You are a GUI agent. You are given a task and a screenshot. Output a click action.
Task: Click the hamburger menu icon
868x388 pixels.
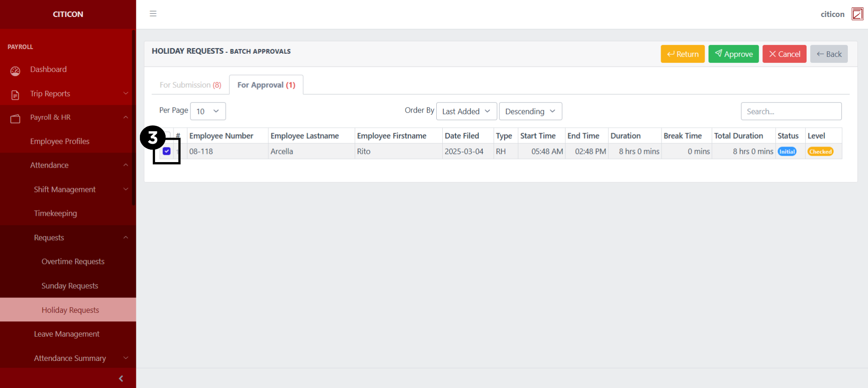pyautogui.click(x=153, y=14)
